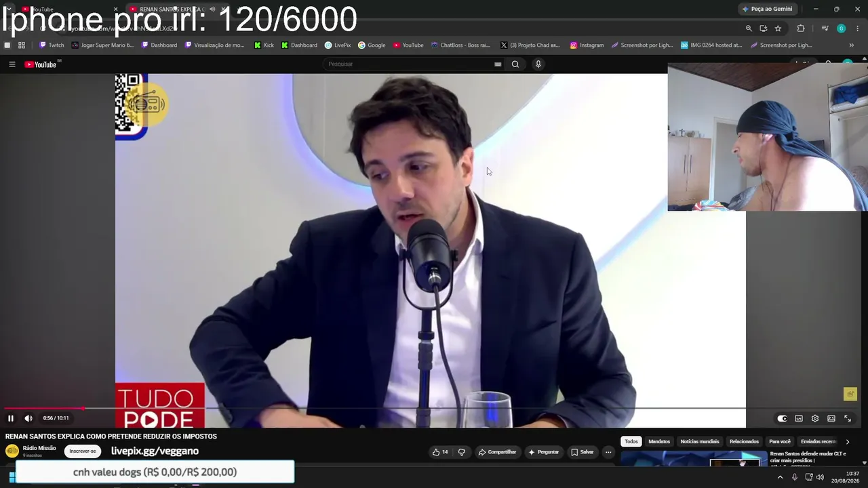This screenshot has height=488, width=868.
Task: Select the Para você filter chip
Action: [780, 442]
